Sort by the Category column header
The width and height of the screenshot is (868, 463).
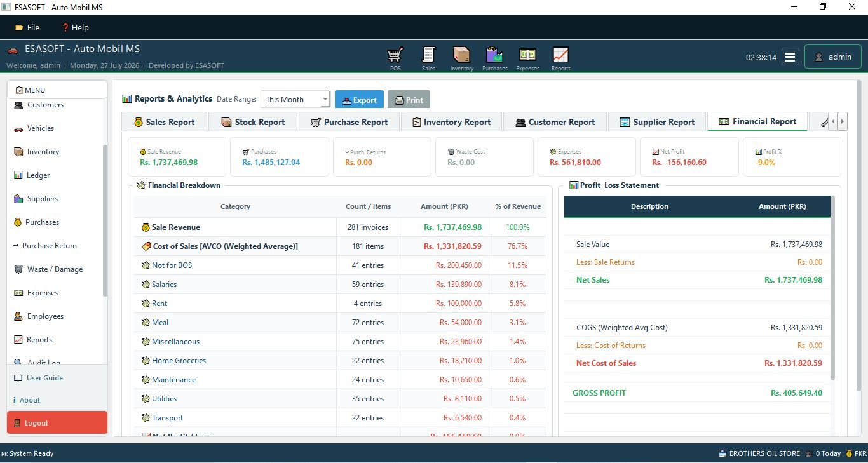pyautogui.click(x=235, y=206)
